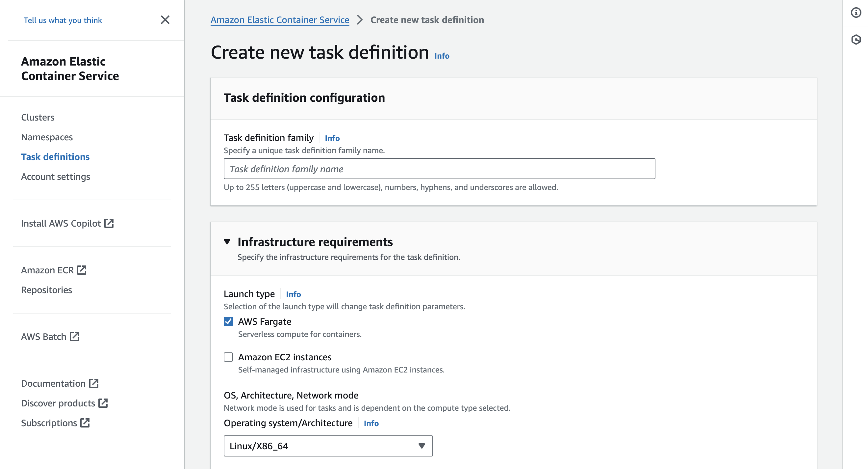Click breadcrumb chevron separator icon
The image size is (868, 469).
click(x=360, y=20)
